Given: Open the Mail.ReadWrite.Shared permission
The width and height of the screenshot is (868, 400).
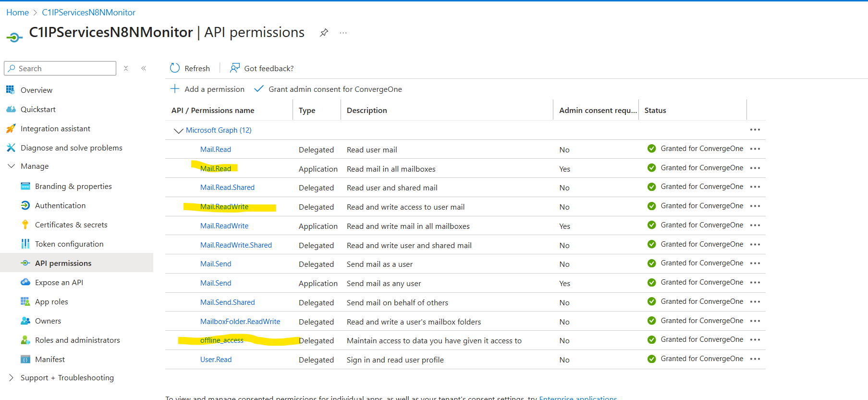Looking at the screenshot, I should coord(236,245).
